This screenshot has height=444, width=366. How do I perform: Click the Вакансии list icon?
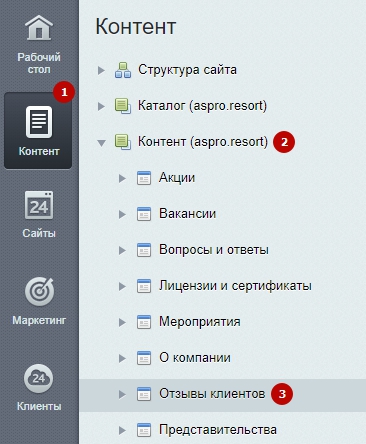pyautogui.click(x=144, y=214)
